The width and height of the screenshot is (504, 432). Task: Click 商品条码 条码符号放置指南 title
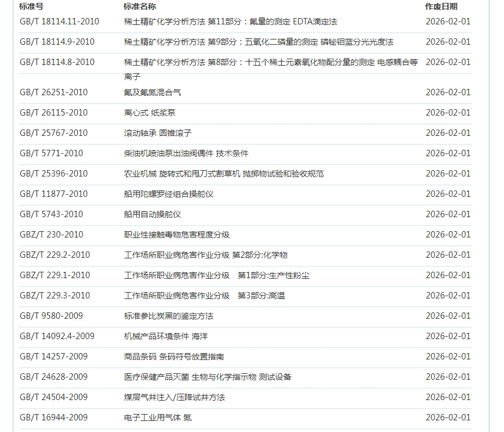pos(174,357)
